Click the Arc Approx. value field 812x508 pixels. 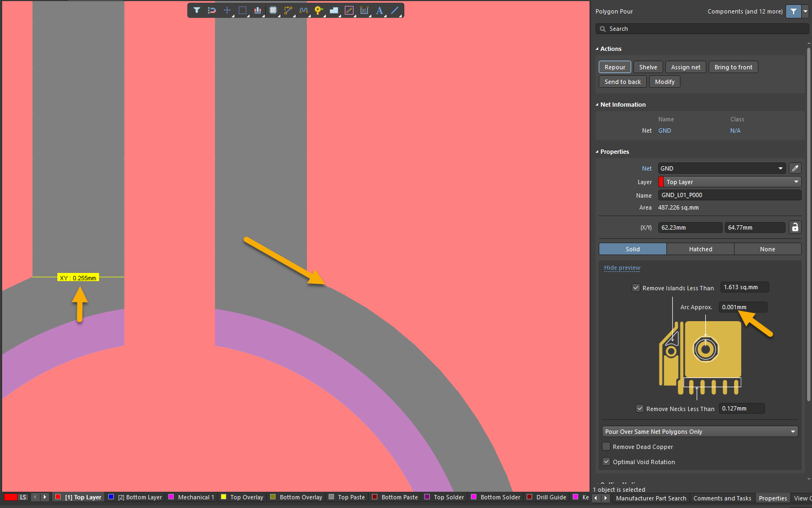(x=743, y=307)
